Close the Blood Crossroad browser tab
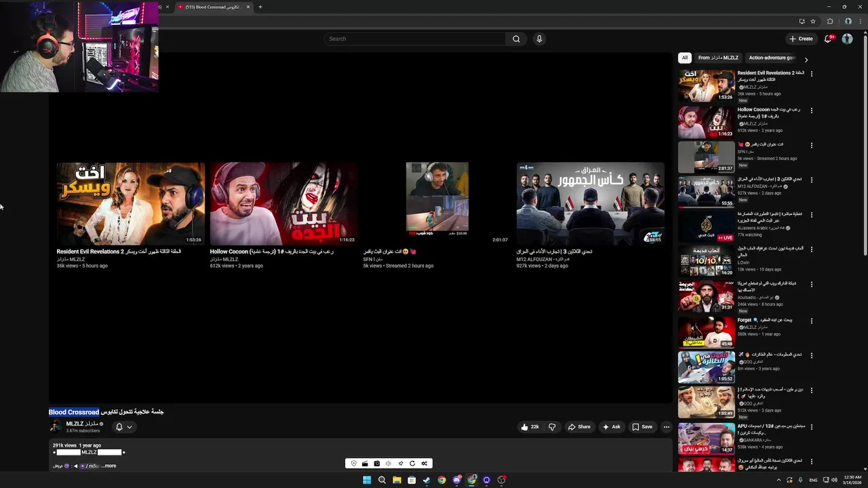Screen dimensions: 868x488 248,7
